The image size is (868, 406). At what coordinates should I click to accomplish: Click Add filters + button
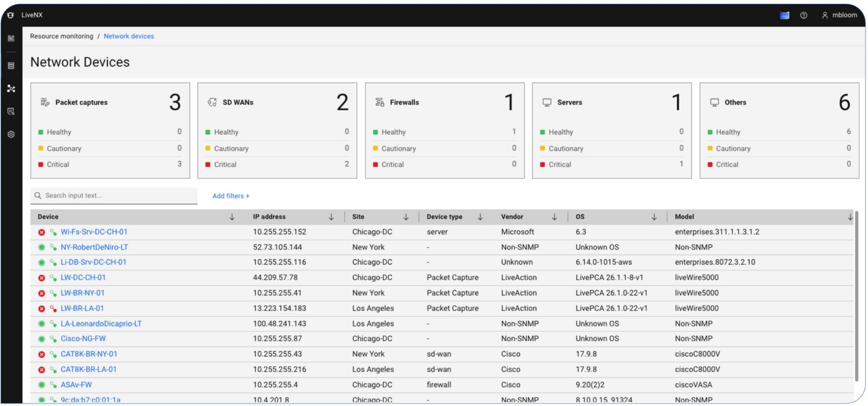click(231, 196)
